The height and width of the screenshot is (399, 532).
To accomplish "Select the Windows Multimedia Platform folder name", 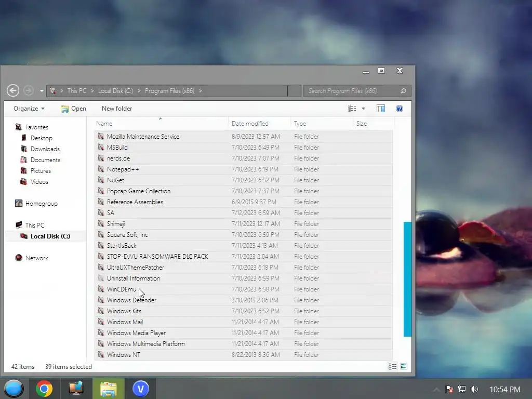I will click(146, 344).
